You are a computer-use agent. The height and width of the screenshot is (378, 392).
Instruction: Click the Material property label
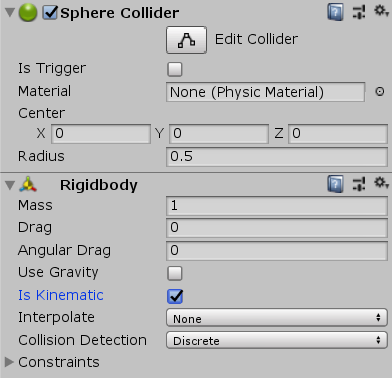pyautogui.click(x=45, y=91)
